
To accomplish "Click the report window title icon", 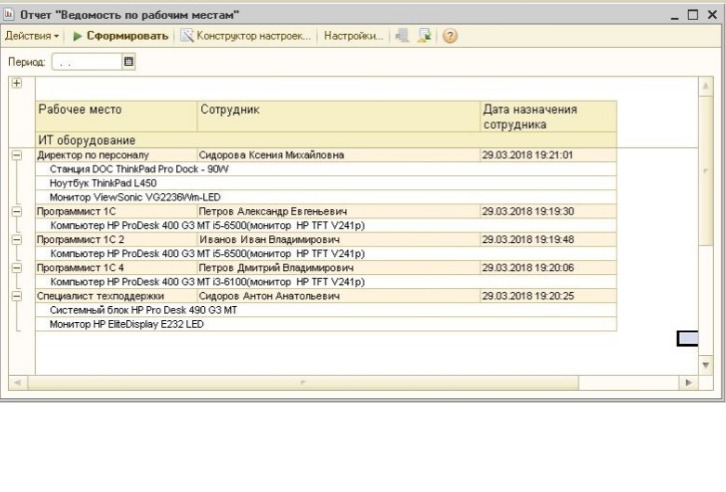I will 10,14.
